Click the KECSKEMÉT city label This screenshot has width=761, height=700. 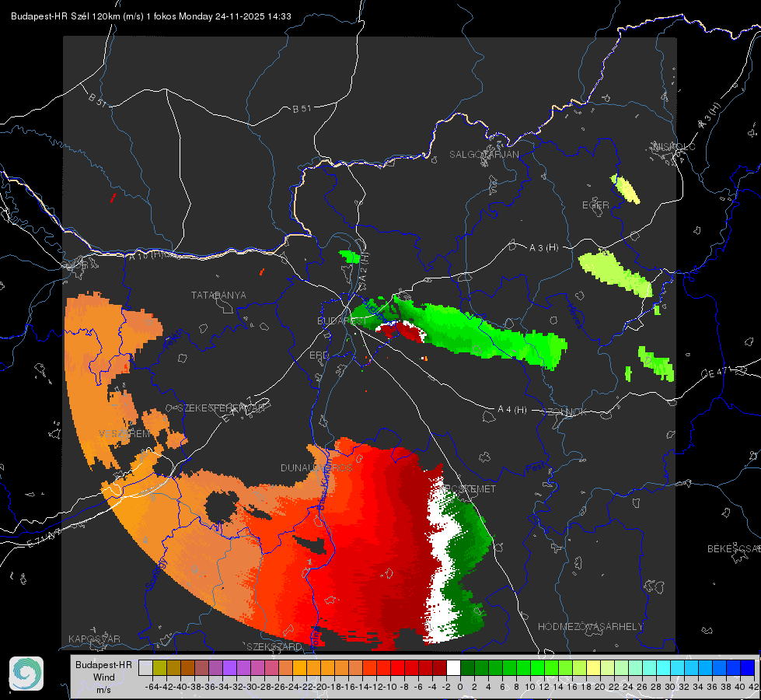pyautogui.click(x=467, y=489)
